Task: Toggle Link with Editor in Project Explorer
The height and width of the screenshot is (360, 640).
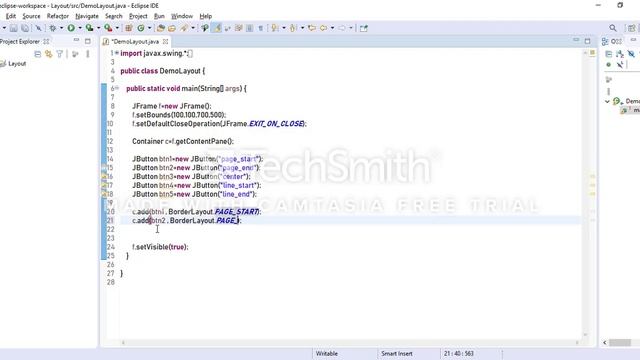Action: [x=49, y=54]
